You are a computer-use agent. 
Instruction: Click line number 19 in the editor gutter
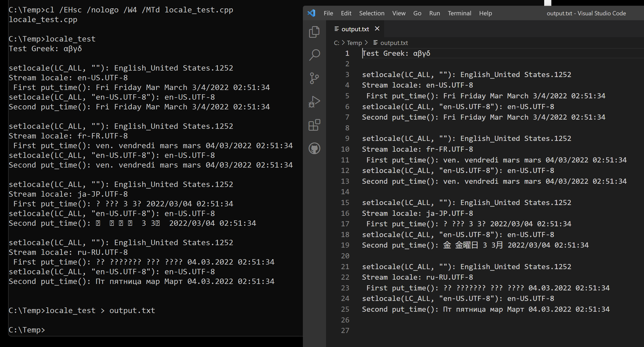345,245
